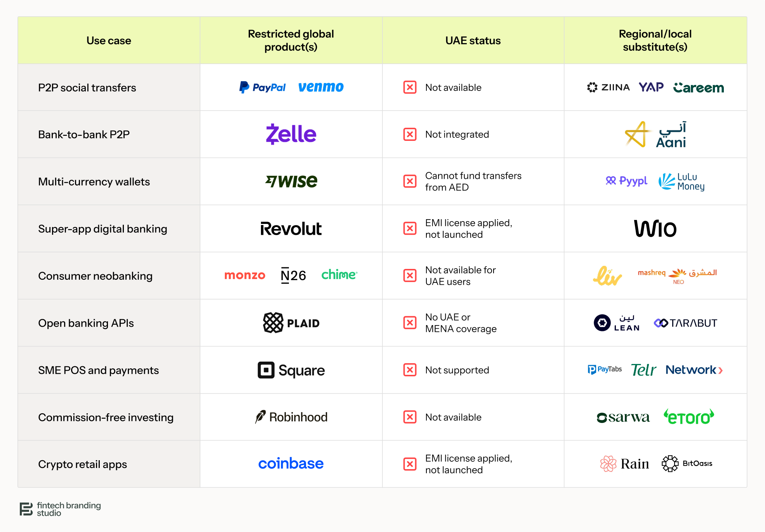Image resolution: width=765 pixels, height=532 pixels.
Task: Click the Wise logo
Action: click(291, 181)
